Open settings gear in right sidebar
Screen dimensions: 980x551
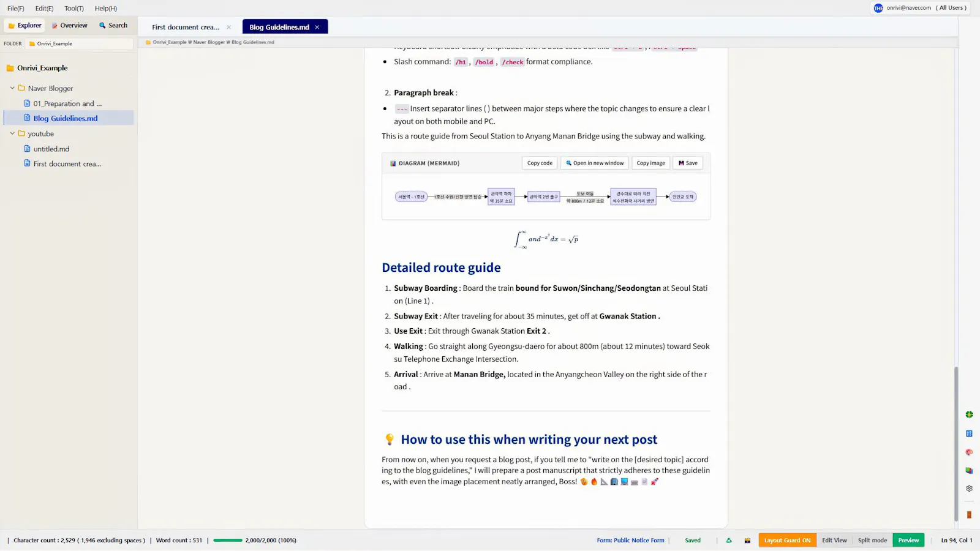click(x=969, y=489)
